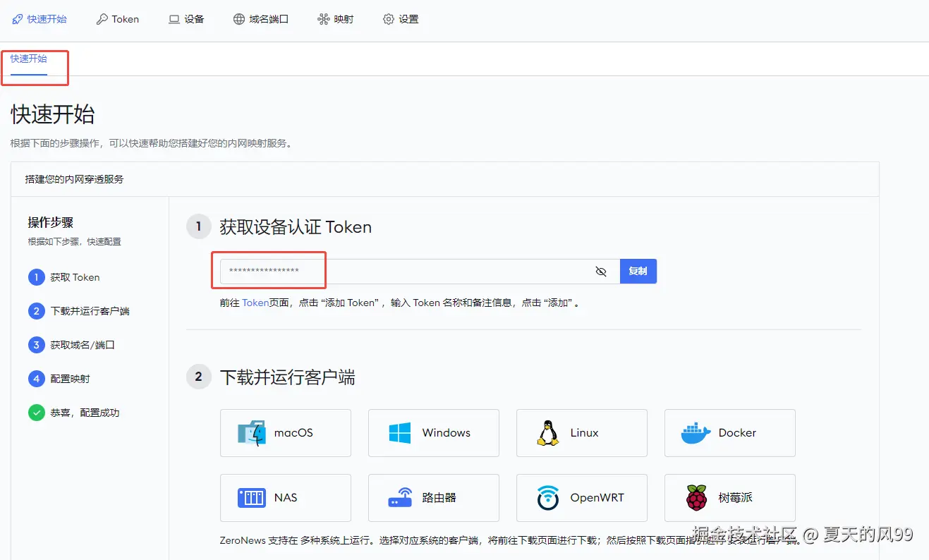Open the 设置 navigation item
929x560 pixels.
click(401, 19)
